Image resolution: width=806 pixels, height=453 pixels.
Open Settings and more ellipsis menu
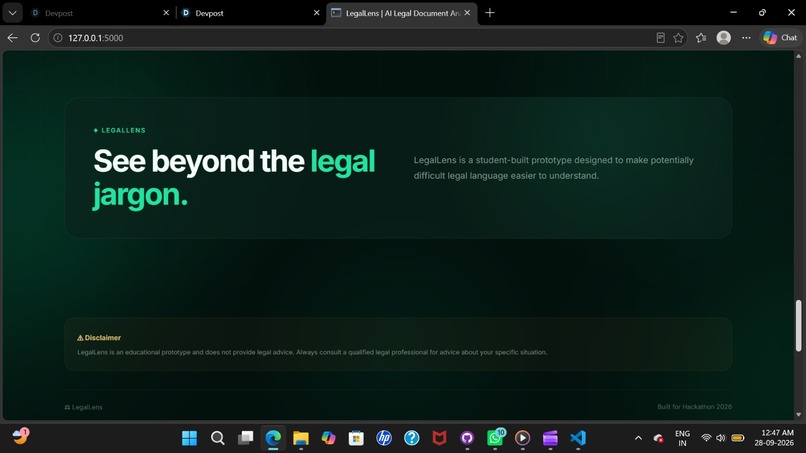click(746, 38)
